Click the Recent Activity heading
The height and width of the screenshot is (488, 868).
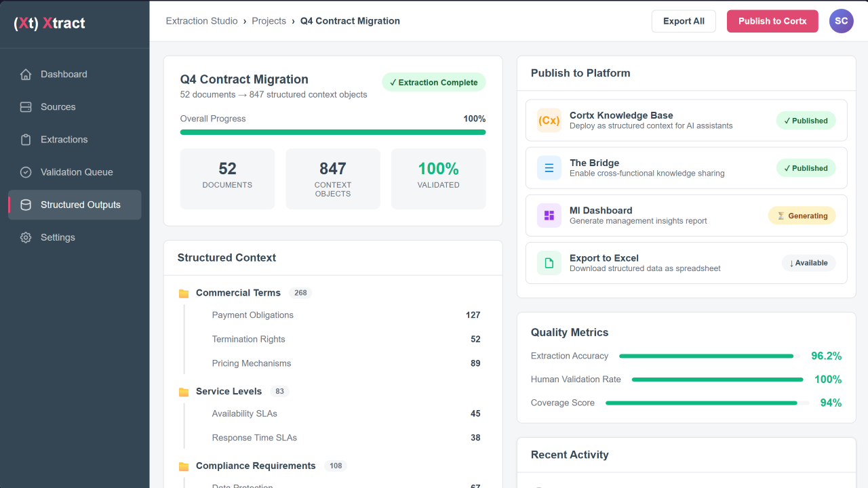point(570,455)
